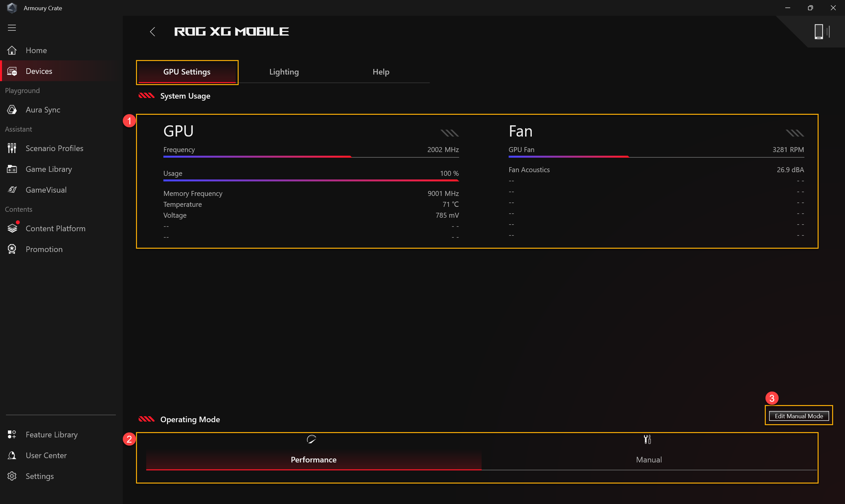Open Feature Library

(51, 435)
